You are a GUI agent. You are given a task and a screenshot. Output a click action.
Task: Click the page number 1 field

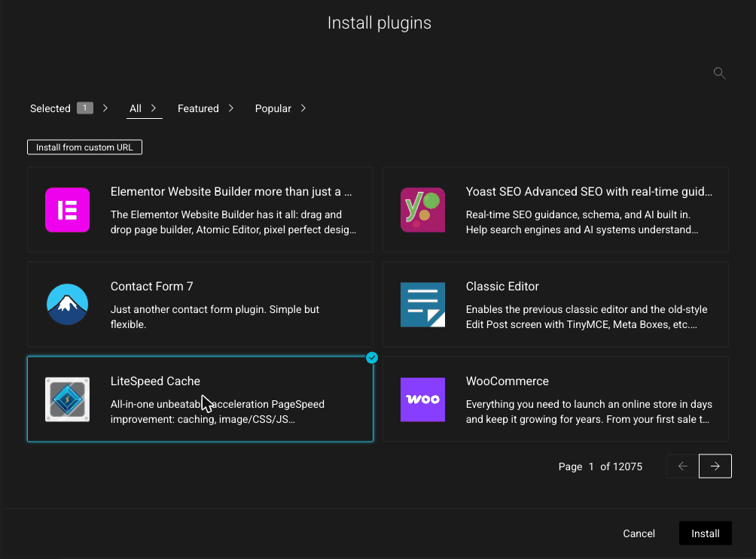591,466
